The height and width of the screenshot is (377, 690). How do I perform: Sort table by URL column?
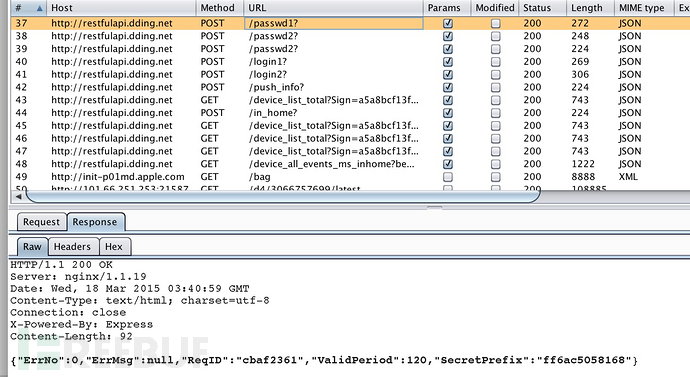(x=333, y=7)
